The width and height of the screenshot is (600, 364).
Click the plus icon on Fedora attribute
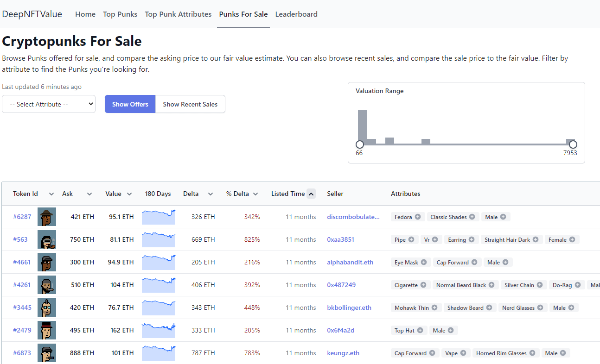point(418,217)
